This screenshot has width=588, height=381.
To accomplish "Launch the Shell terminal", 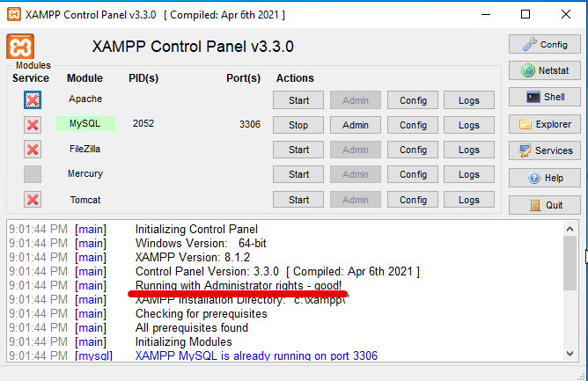I will [x=545, y=97].
